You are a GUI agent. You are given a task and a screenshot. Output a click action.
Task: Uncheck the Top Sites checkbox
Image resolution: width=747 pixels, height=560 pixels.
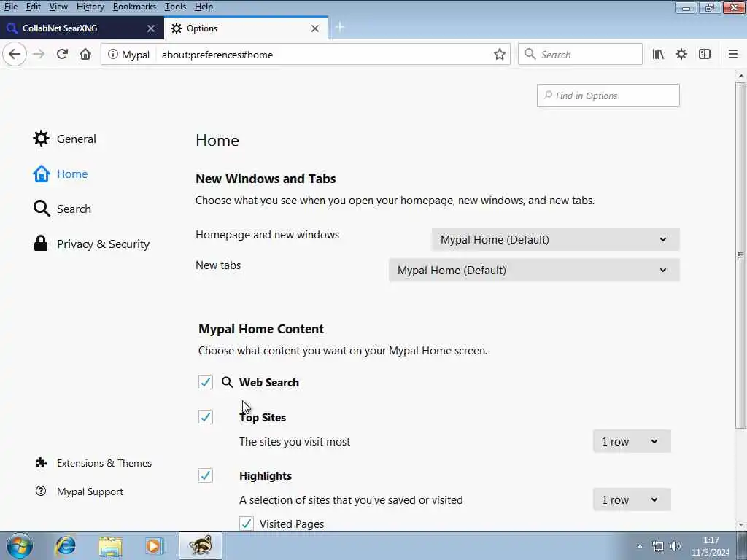point(205,417)
